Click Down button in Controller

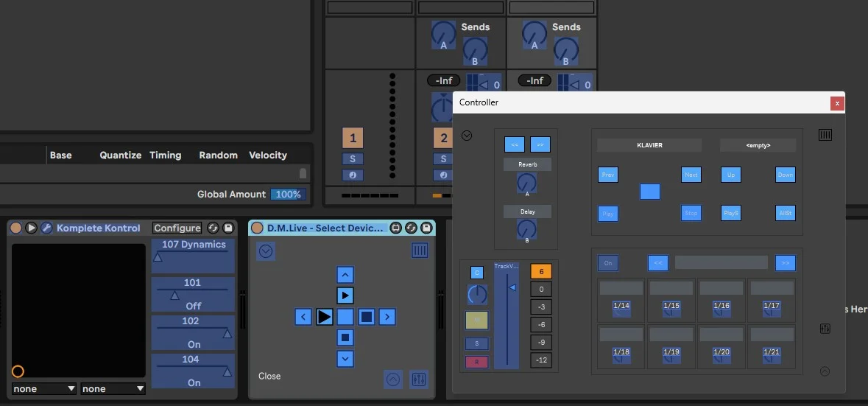coord(786,175)
